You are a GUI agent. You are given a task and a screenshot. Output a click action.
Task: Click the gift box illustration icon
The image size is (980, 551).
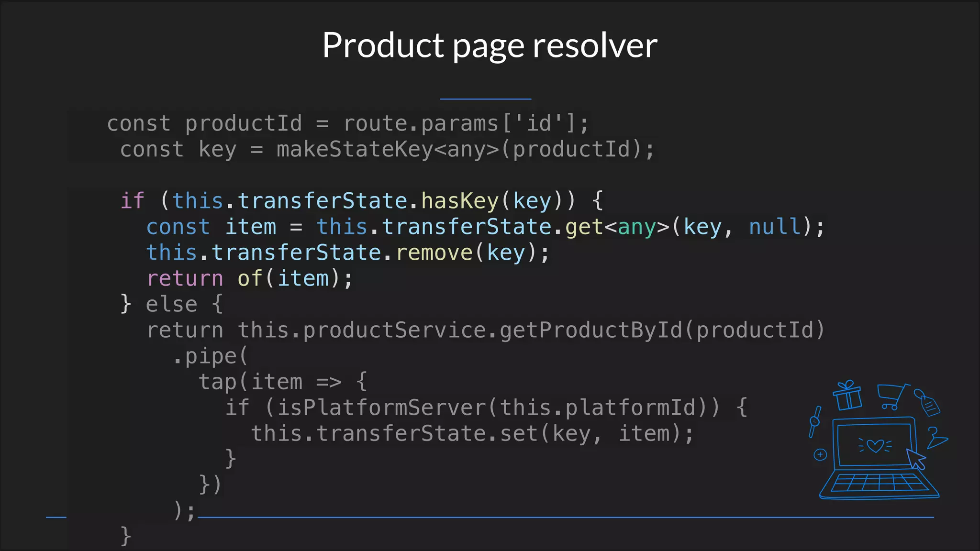click(x=847, y=396)
